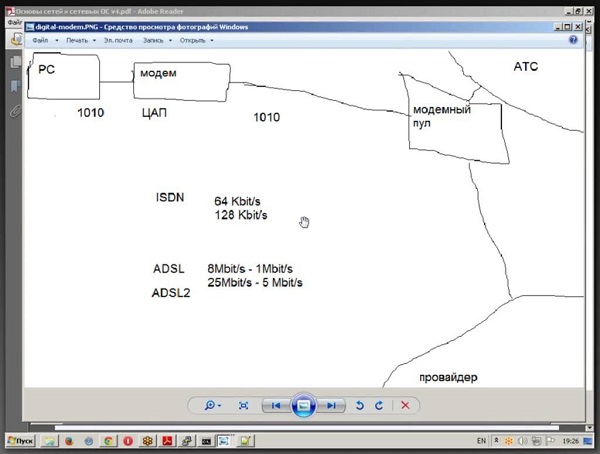This screenshot has width=600, height=454.
Task: Rotate the image clockwise
Action: 379,405
